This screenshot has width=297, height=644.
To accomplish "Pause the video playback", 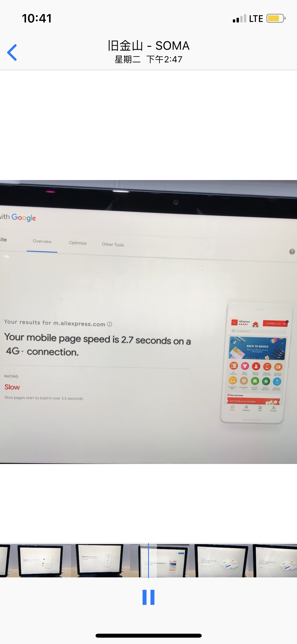I will pos(148,597).
